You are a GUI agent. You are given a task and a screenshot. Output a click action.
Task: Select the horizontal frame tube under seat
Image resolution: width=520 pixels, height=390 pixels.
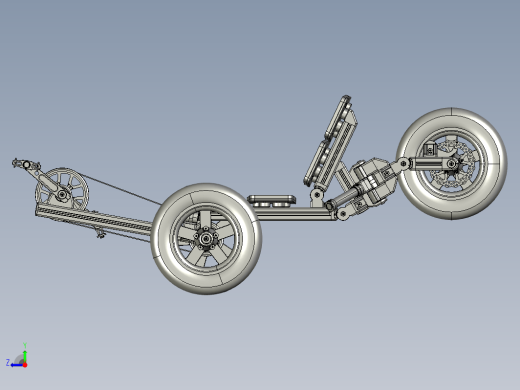coord(297,213)
